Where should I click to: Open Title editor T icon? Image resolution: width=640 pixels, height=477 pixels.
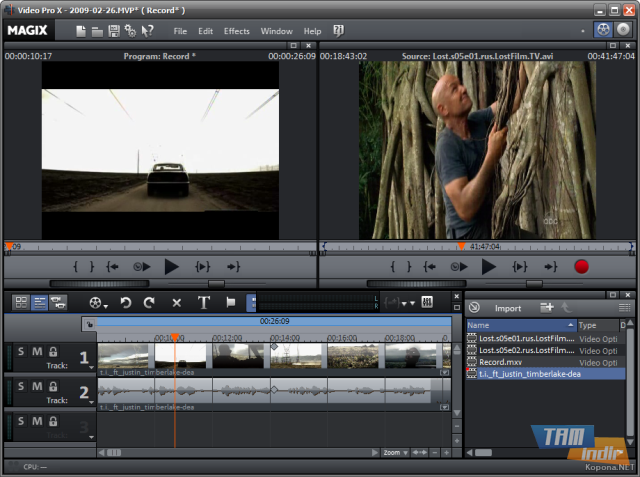click(204, 303)
